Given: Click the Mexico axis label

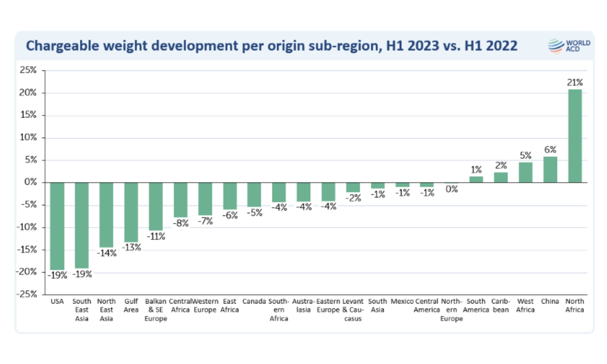Looking at the screenshot, I should 402,302.
